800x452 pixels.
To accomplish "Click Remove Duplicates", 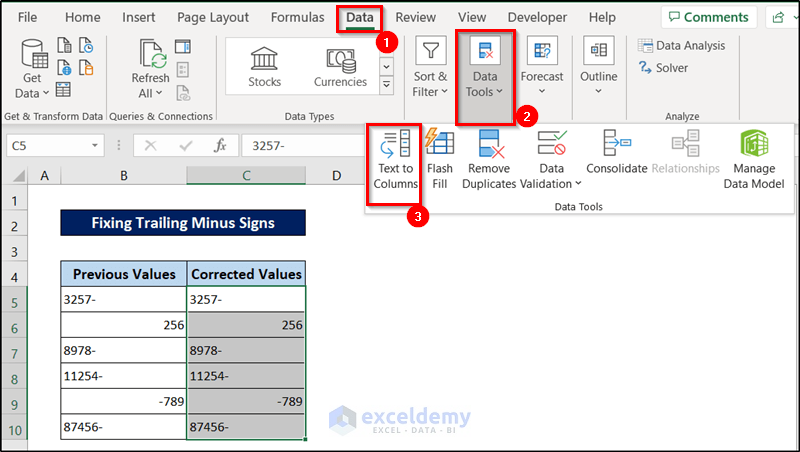I will 489,160.
